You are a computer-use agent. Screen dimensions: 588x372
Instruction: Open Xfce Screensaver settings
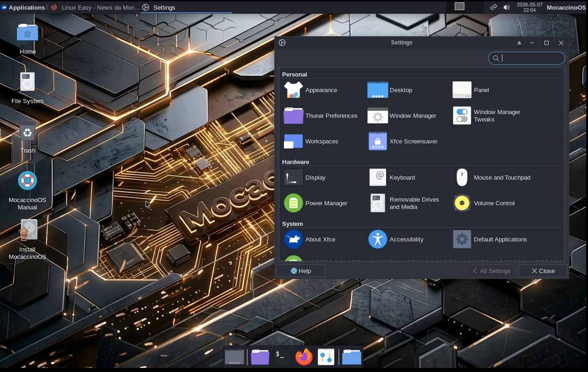click(x=403, y=141)
